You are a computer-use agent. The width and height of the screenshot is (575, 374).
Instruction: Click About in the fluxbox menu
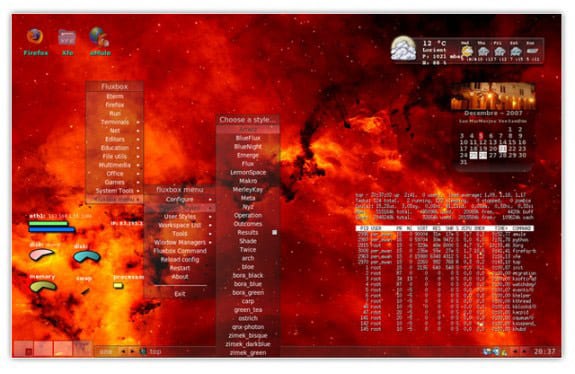click(x=180, y=277)
